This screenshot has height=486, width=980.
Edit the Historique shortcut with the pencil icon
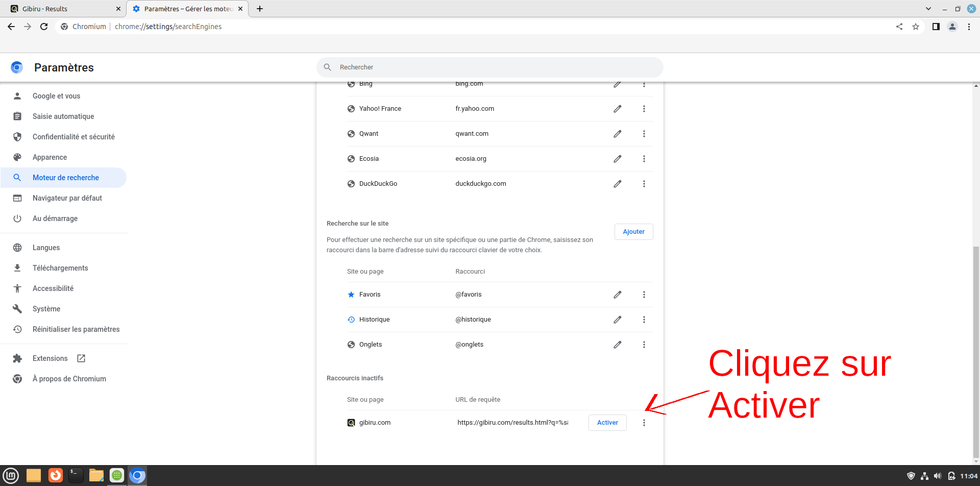(x=617, y=320)
